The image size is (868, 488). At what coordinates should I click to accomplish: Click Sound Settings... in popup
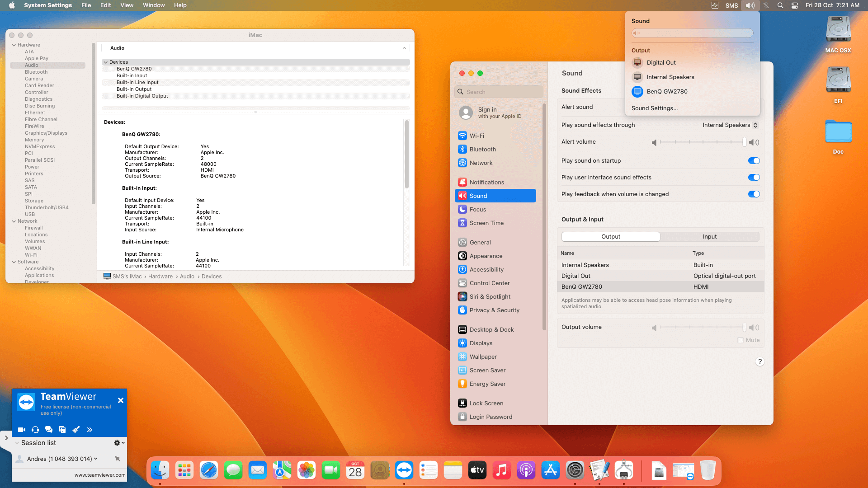coord(654,108)
